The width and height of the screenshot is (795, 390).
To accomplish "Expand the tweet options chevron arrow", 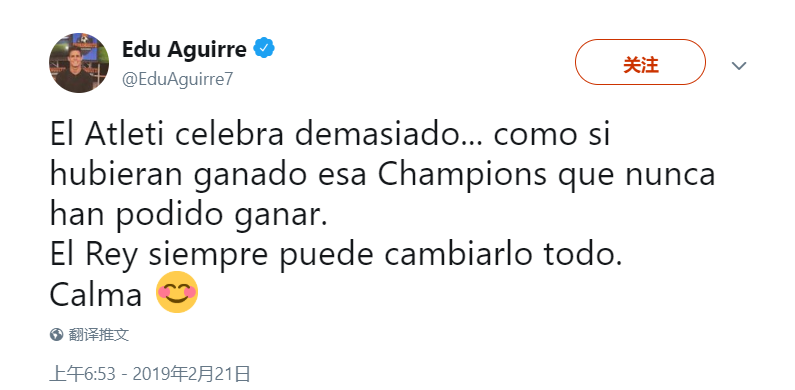I will click(x=739, y=65).
